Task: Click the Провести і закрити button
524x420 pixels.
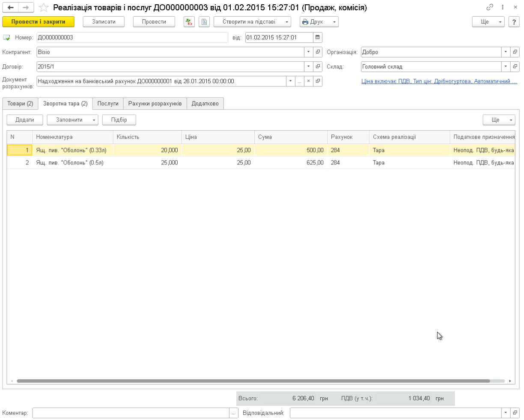Action: (38, 22)
